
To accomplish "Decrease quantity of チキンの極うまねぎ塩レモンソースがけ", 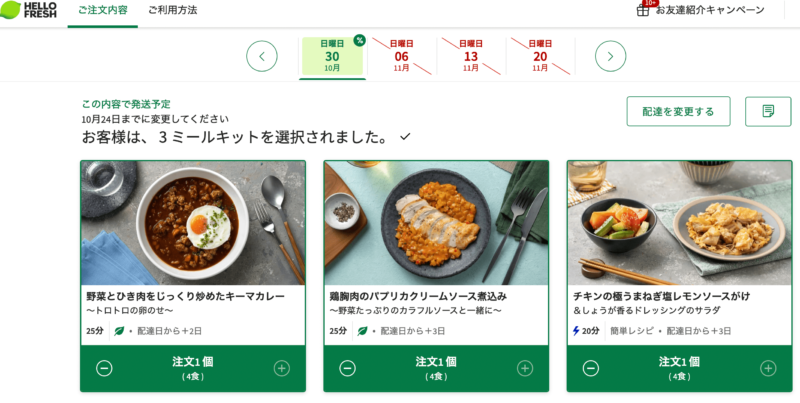I will [591, 368].
